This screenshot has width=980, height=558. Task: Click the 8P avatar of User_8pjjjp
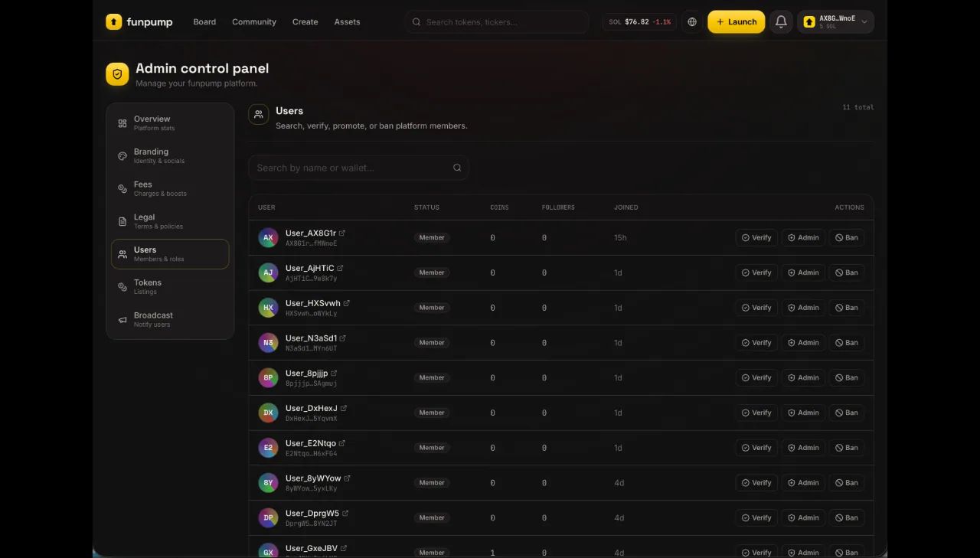(268, 378)
